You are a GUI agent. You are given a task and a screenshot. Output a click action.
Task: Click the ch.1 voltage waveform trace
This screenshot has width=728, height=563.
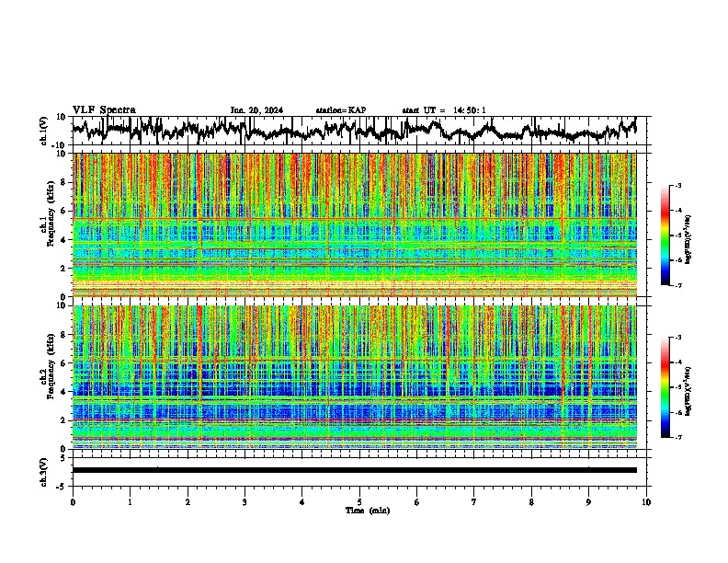pyautogui.click(x=354, y=131)
